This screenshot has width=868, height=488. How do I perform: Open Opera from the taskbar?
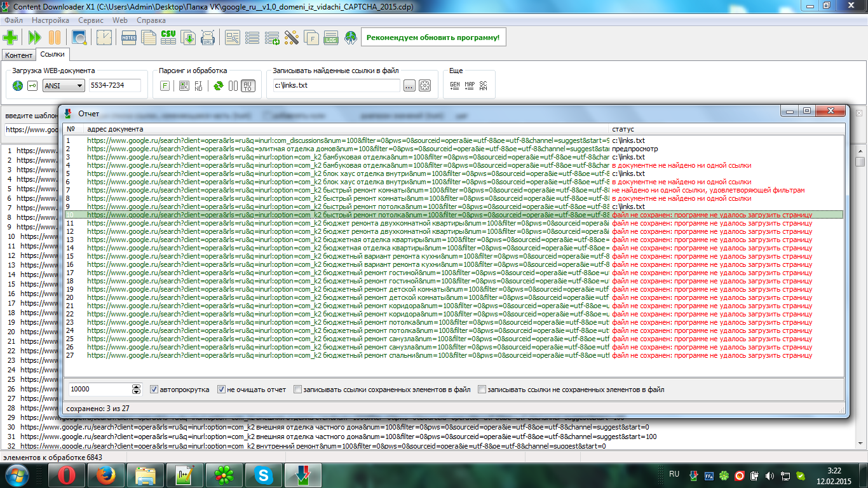coord(67,475)
